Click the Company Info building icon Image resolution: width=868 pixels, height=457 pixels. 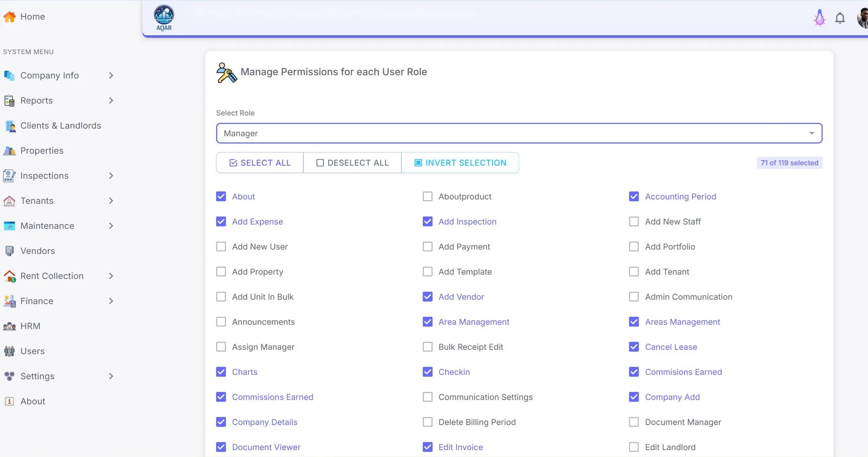click(x=9, y=76)
